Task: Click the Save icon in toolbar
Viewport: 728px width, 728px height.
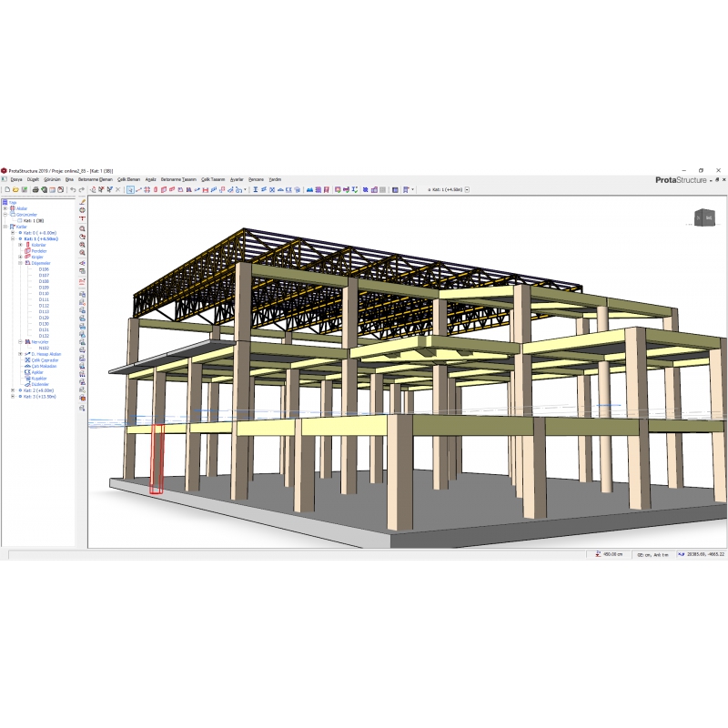Action: coord(25,190)
